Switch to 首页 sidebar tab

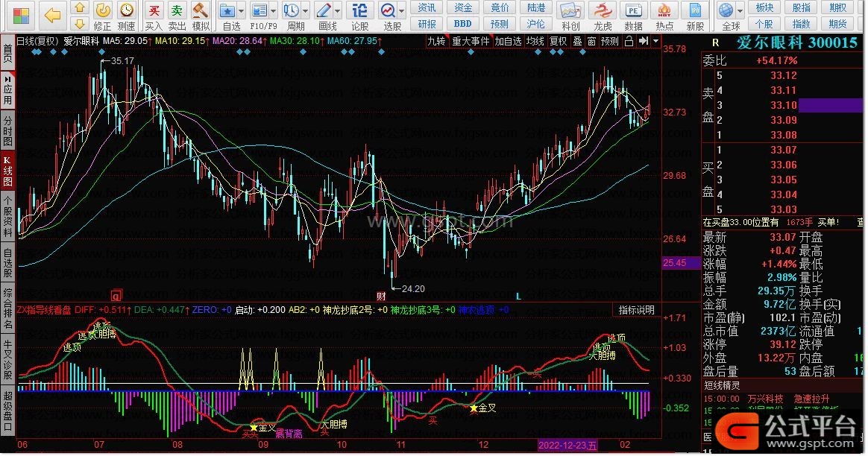[7, 54]
